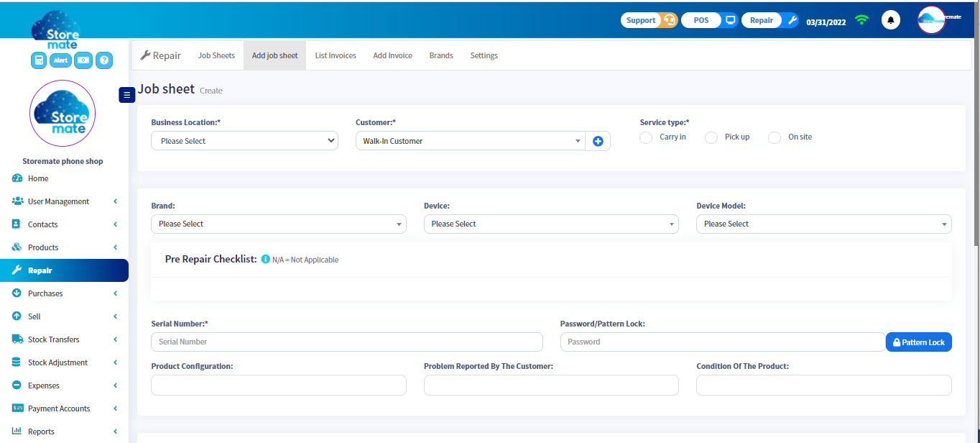Click the Stock Transfers truck icon
This screenshot has width=980, height=443.
17,339
